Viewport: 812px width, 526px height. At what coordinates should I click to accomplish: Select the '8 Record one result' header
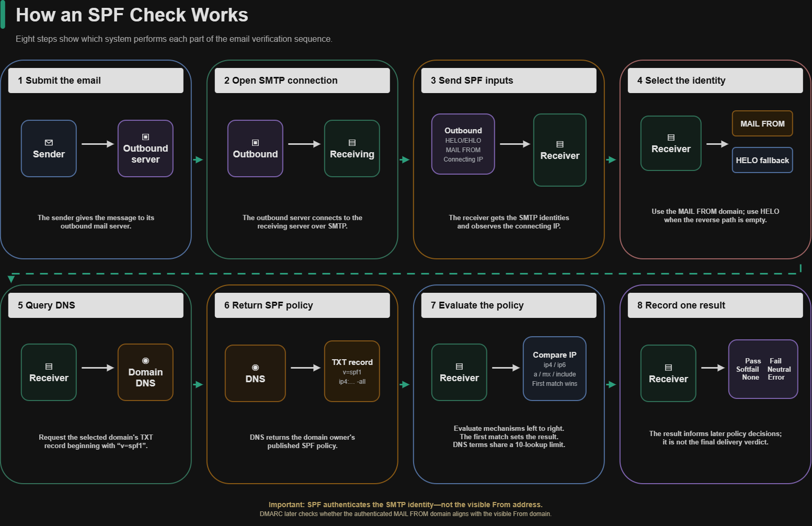[x=715, y=305]
